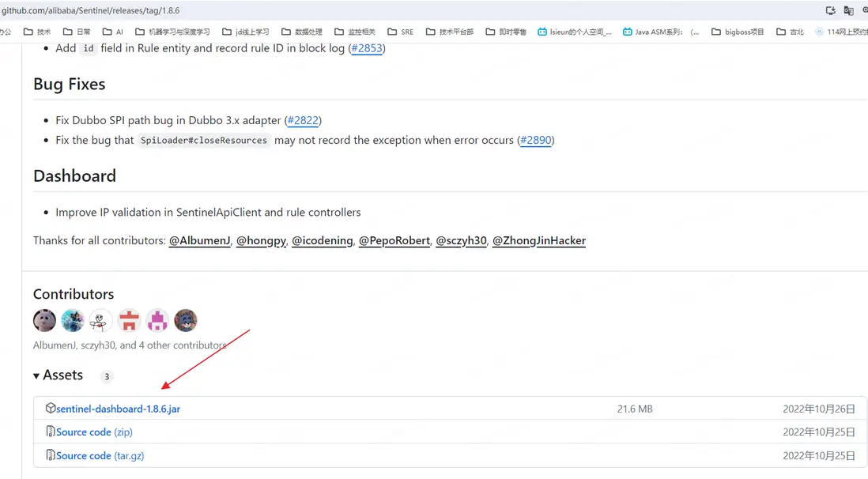Image resolution: width=868 pixels, height=479 pixels.
Task: Open the first contributor avatar
Action: tap(44, 320)
